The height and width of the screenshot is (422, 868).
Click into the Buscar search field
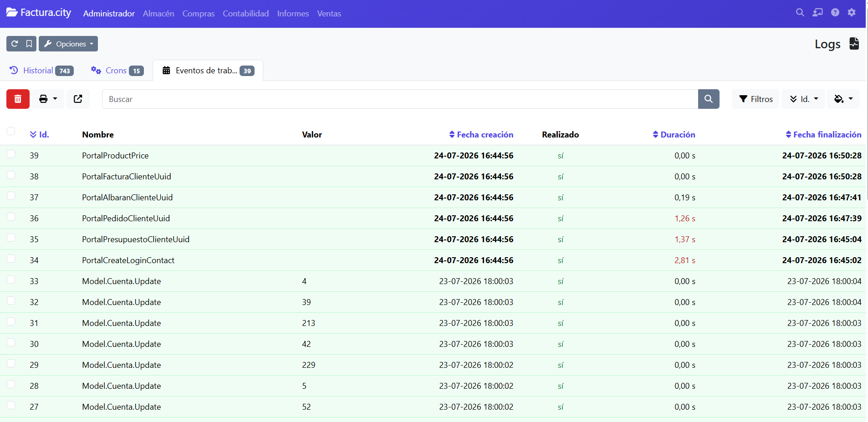pos(400,99)
